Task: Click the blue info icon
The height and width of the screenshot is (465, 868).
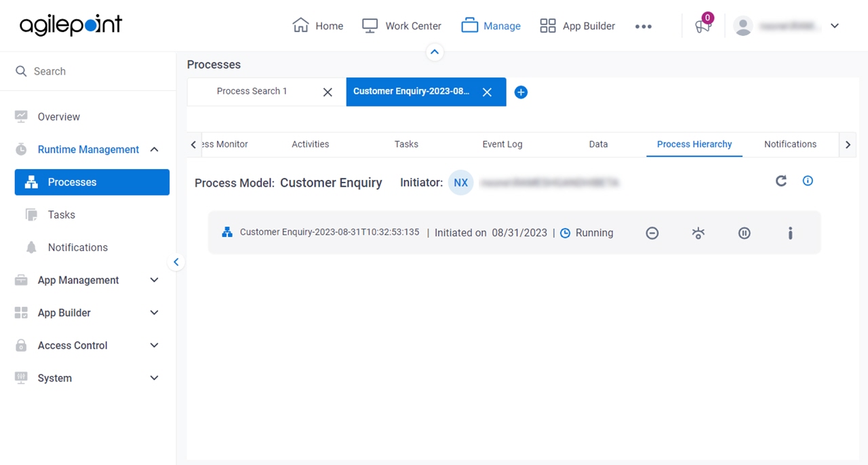Action: coord(808,181)
